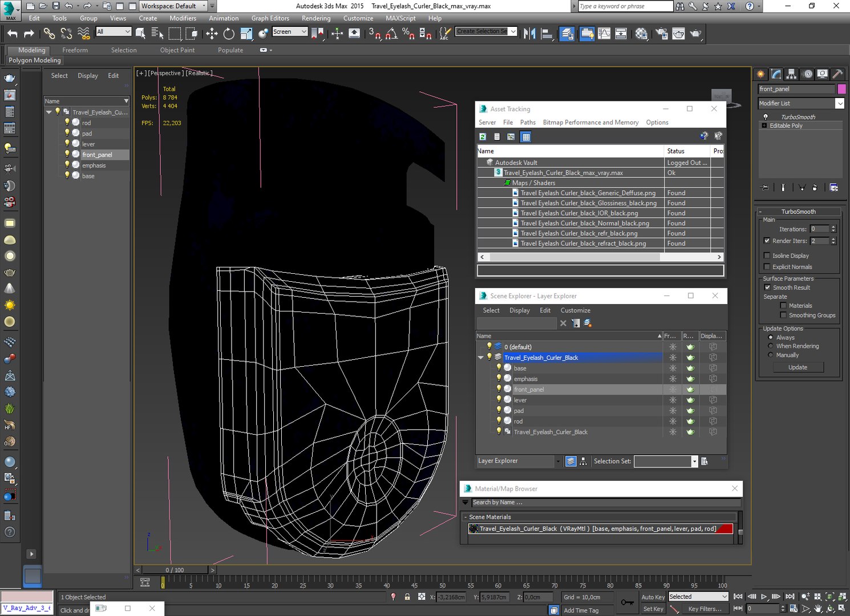
Task: Collapse Travel_Eyelash_Curler_Black layer in Layer Explorer
Action: point(480,358)
